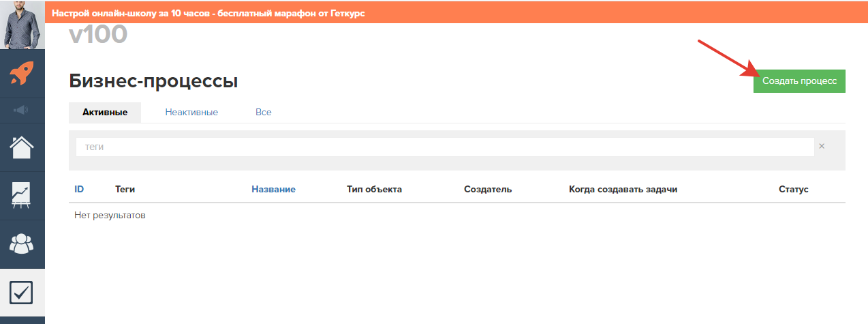The image size is (868, 324).
Task: Click the Статус column header
Action: coord(793,189)
